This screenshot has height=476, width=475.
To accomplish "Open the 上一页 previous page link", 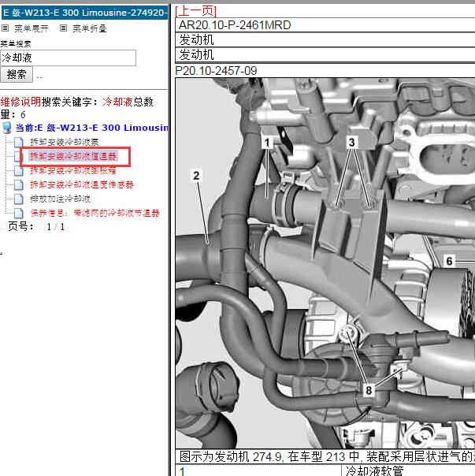I will click(196, 11).
